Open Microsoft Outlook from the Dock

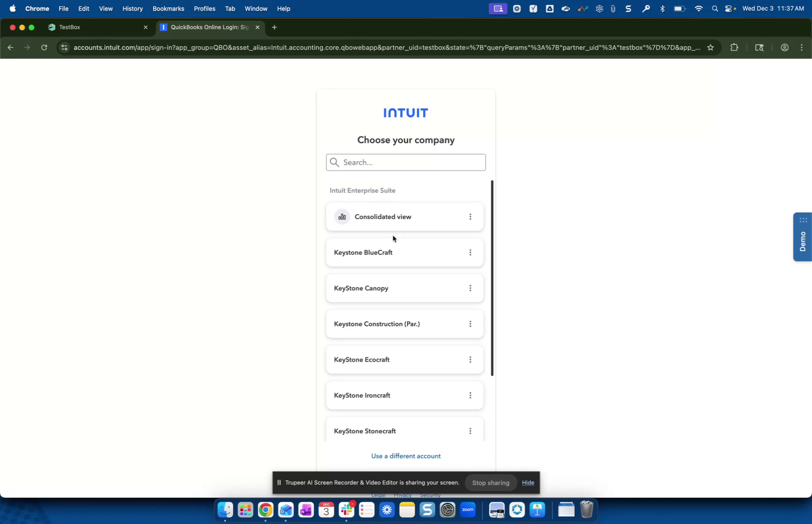point(286,509)
